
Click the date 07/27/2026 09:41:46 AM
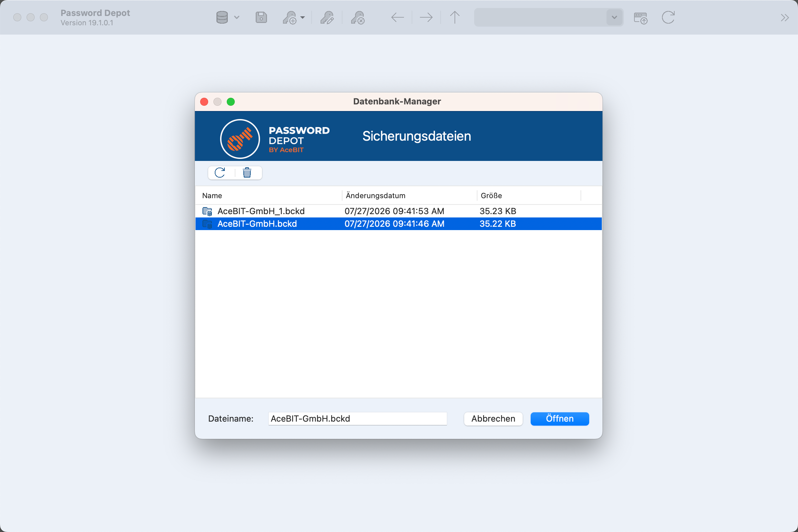coord(394,223)
